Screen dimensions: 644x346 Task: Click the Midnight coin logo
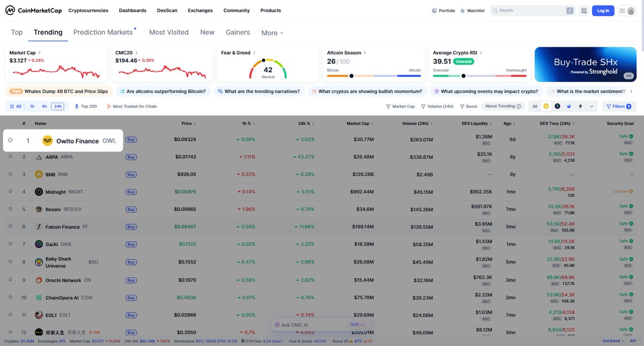click(39, 192)
